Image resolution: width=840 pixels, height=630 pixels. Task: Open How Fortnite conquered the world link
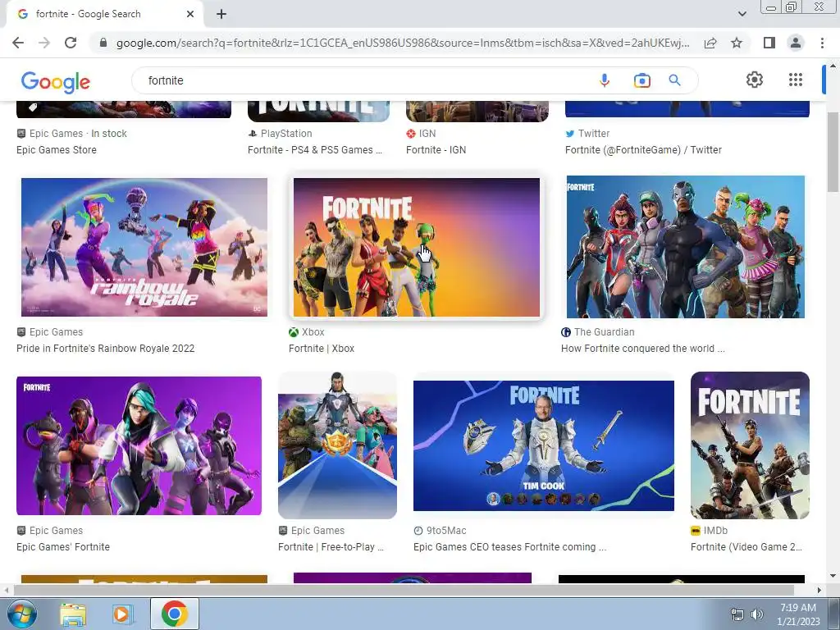point(643,348)
